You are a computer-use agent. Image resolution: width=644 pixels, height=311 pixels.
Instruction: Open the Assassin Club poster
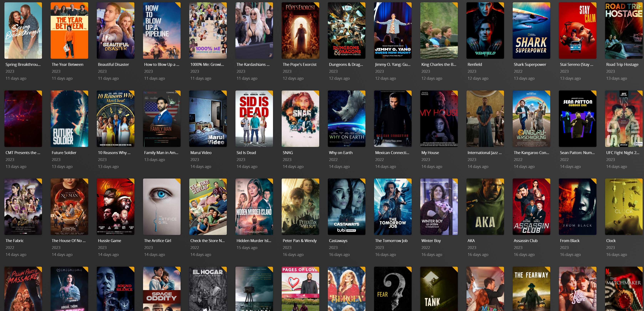pyautogui.click(x=531, y=207)
